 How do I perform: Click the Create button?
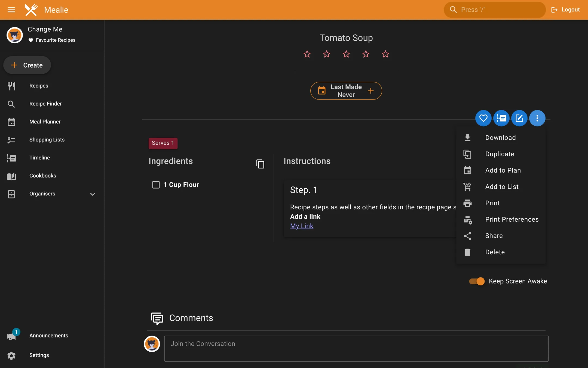point(27,65)
